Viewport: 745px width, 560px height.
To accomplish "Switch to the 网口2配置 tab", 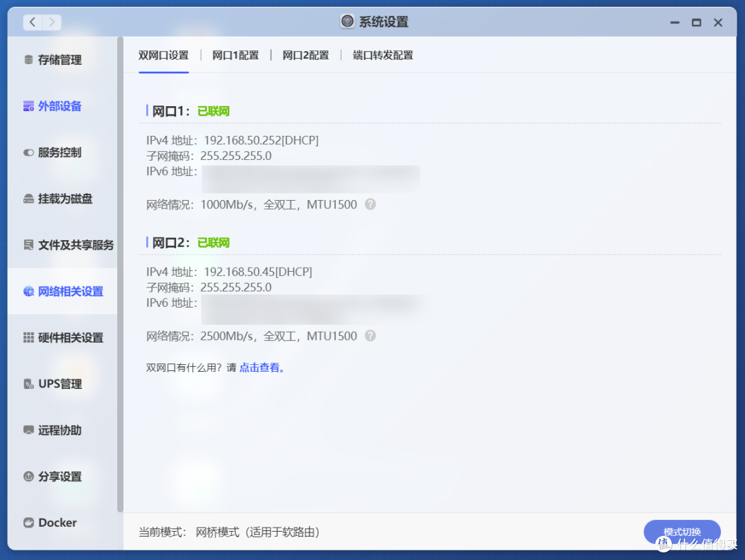I will pyautogui.click(x=306, y=55).
